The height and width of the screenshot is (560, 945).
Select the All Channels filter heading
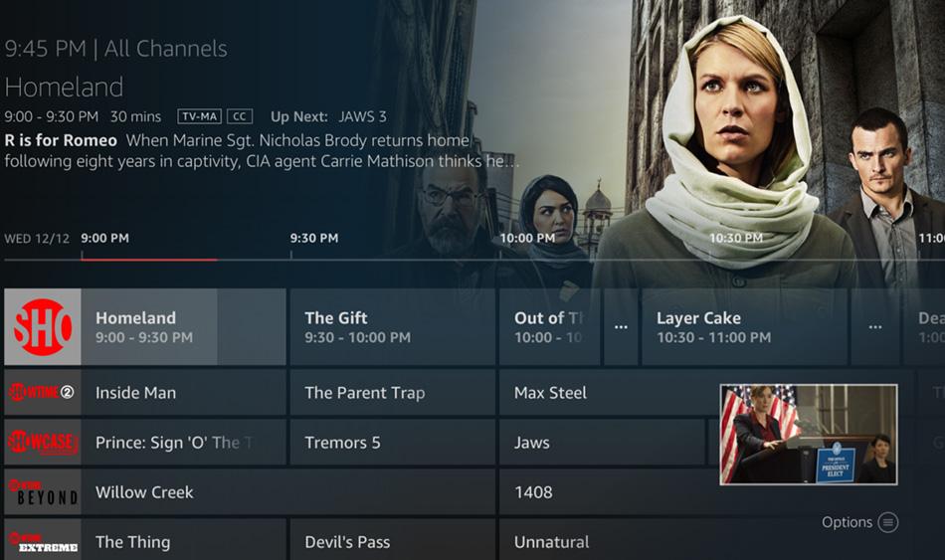pyautogui.click(x=166, y=48)
